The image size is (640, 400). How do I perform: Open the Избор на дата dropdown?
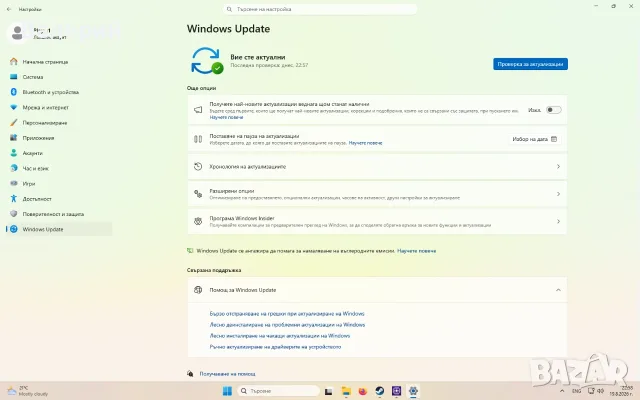click(534, 139)
